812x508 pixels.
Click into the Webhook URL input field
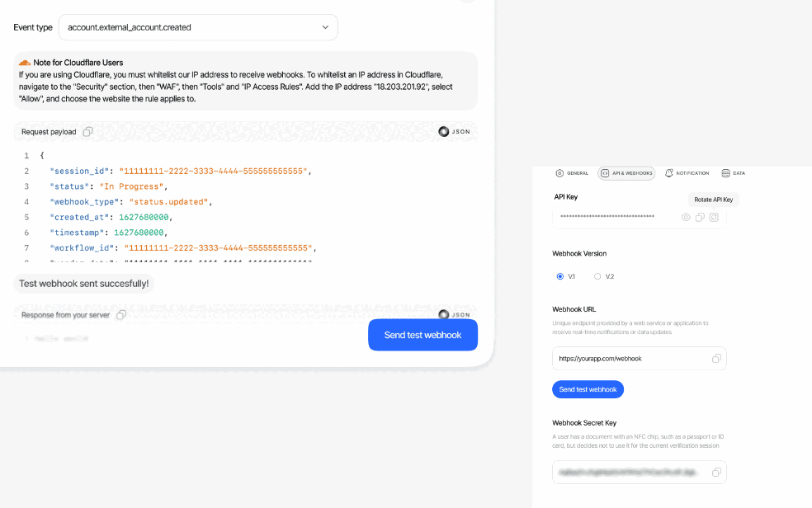tap(627, 359)
